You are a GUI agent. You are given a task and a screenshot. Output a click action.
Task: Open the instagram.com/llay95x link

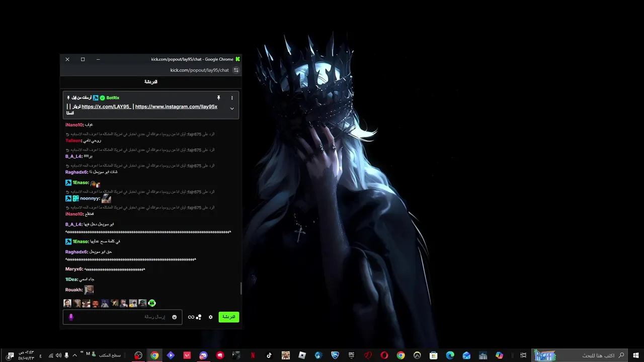tap(176, 107)
